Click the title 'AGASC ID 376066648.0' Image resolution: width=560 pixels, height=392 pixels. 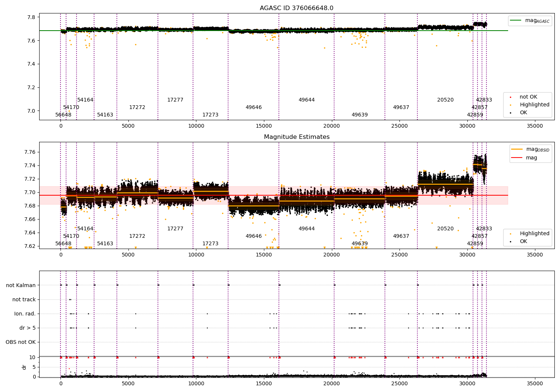point(296,8)
